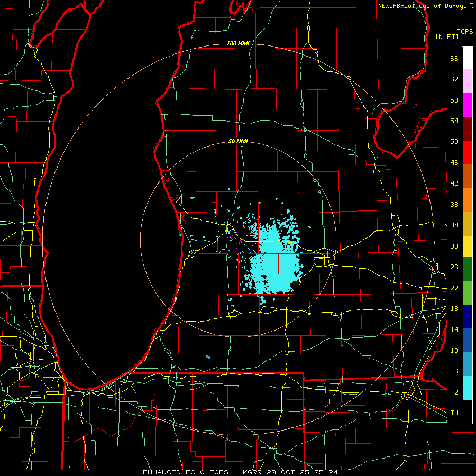Click the dark red legend swatch
476x476 pixels.
tap(467, 129)
